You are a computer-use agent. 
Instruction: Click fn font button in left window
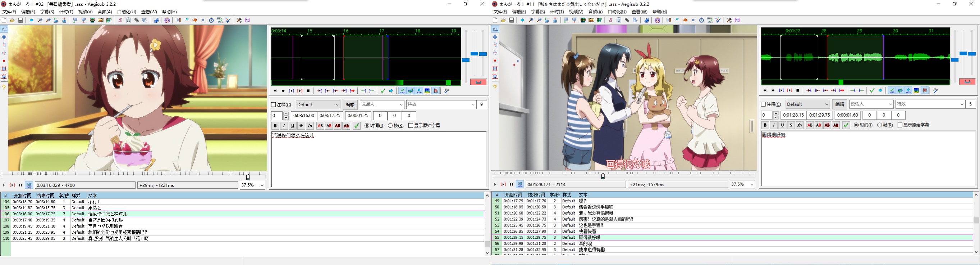[310, 126]
